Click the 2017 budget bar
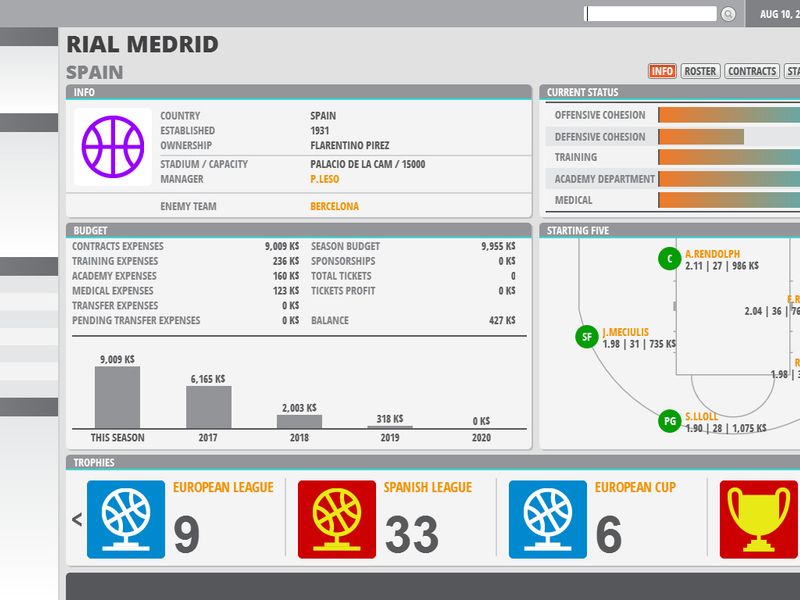 (208, 407)
